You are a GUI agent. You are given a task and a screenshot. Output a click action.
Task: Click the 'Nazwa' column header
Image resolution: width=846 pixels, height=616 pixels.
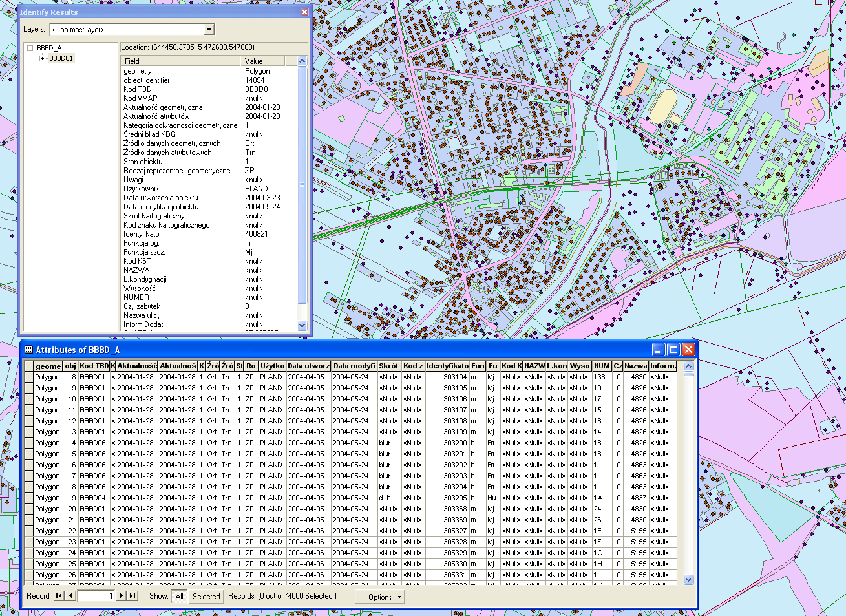(x=636, y=366)
